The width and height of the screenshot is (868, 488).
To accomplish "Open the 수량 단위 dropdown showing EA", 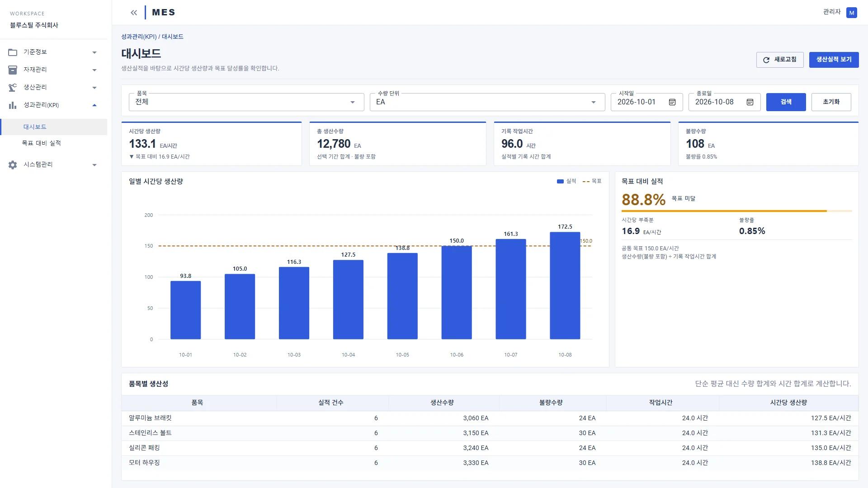I will point(487,102).
